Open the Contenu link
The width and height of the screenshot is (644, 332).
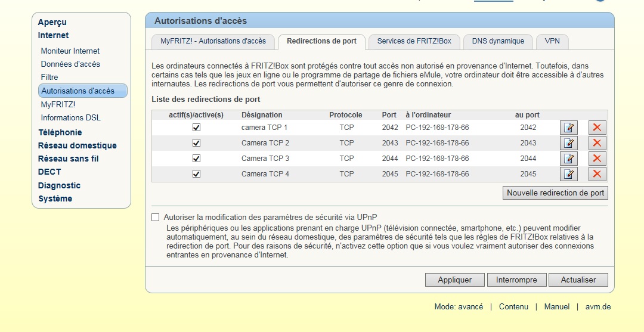(x=513, y=306)
